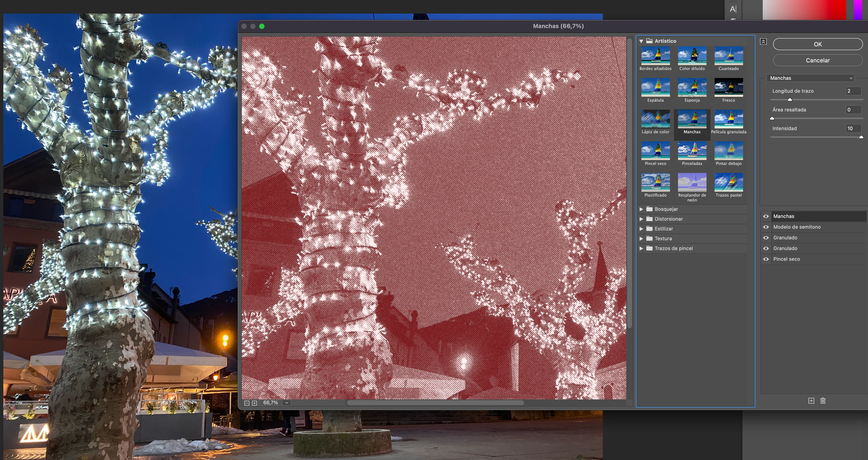Open the Manchas filter dropdown
Image resolution: width=868 pixels, height=460 pixels.
[x=810, y=78]
